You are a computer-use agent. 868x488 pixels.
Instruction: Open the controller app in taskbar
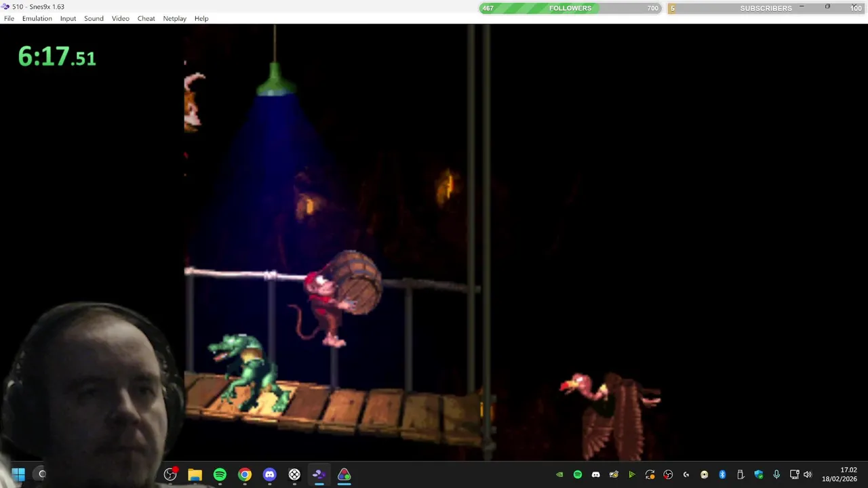click(294, 474)
